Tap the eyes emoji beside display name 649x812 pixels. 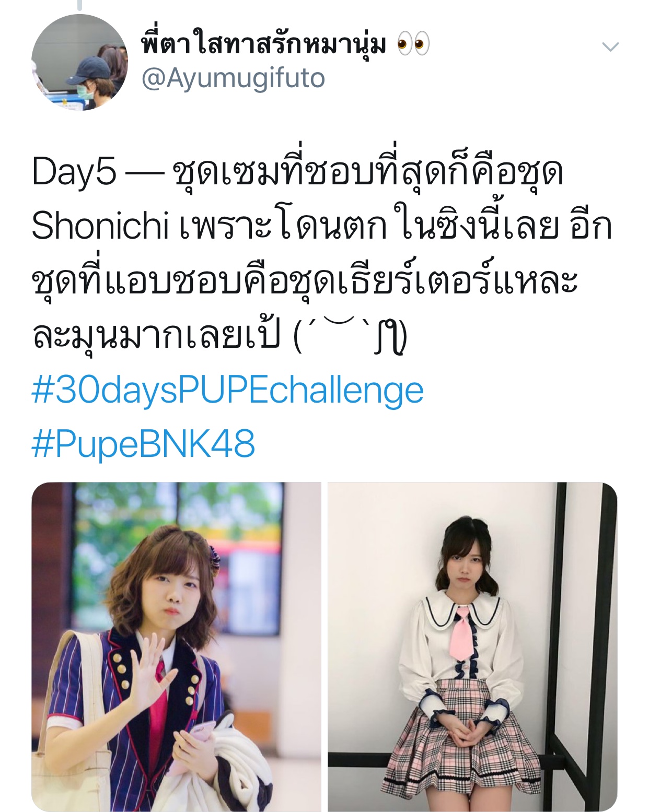click(413, 44)
